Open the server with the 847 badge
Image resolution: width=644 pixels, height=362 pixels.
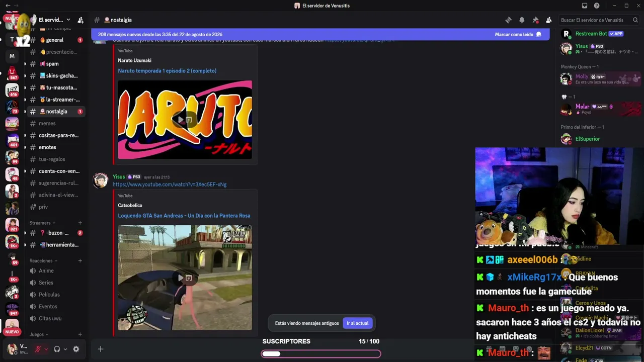pos(12,309)
